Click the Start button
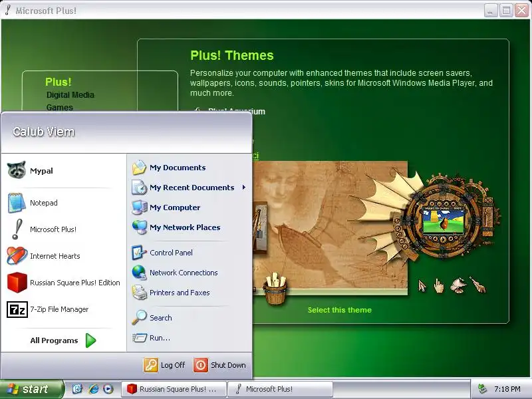The image size is (532, 399). pos(31,389)
